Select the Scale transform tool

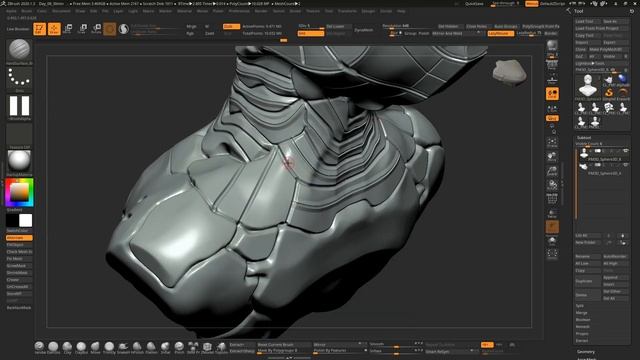[82, 29]
